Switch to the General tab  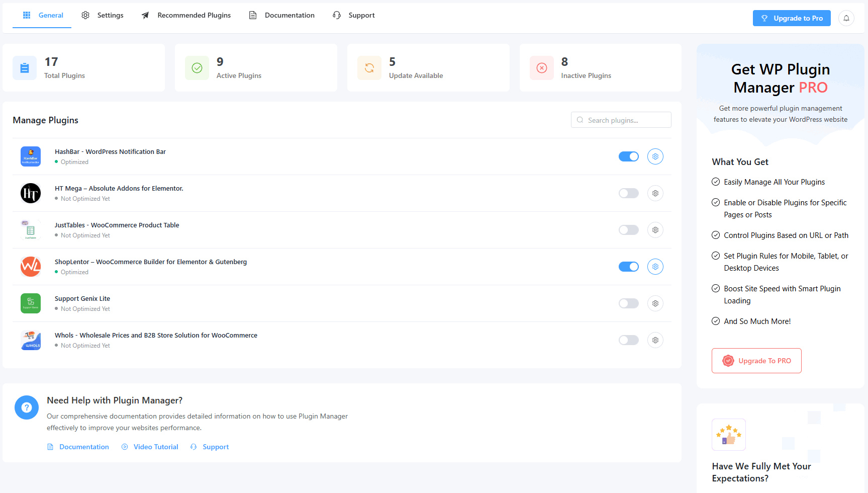point(42,15)
